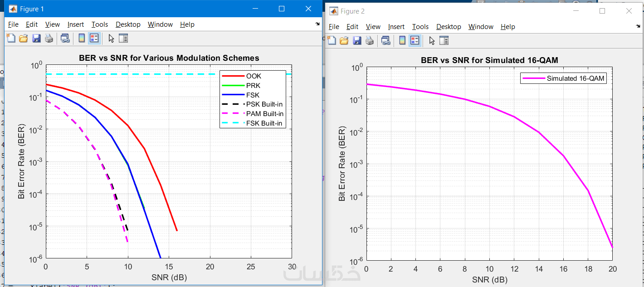The height and width of the screenshot is (287, 644).
Task: Open Desktop menu in Figure 2
Action: tap(449, 27)
